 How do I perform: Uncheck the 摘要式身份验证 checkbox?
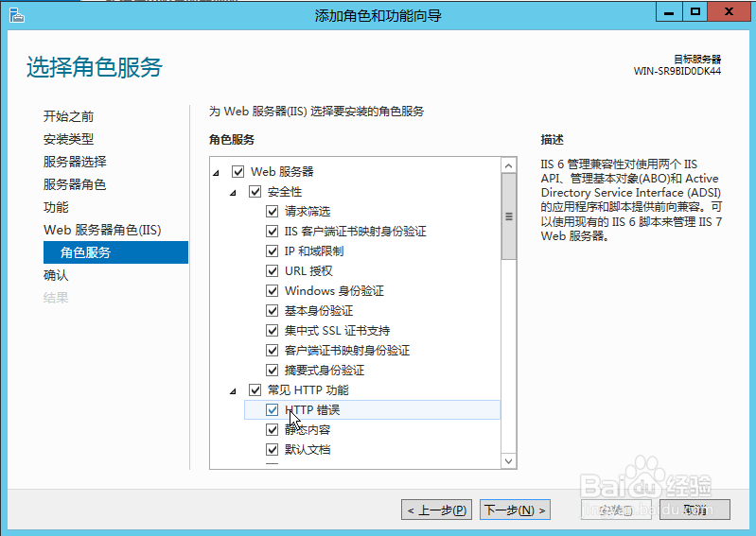272,371
